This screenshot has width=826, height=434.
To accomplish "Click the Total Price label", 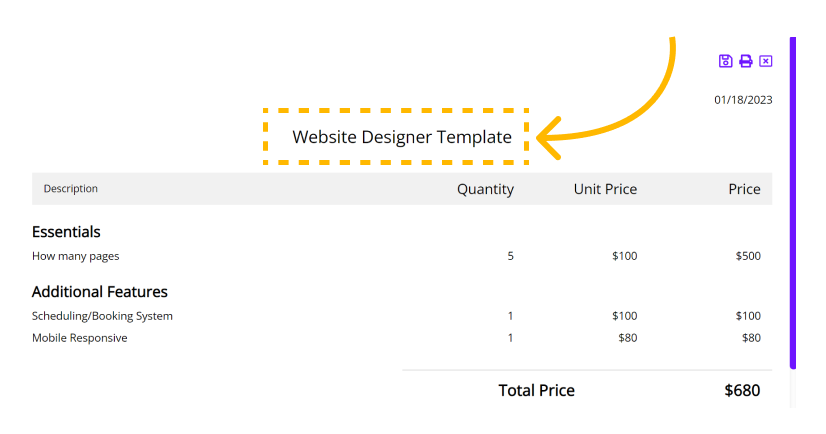I will point(536,390).
